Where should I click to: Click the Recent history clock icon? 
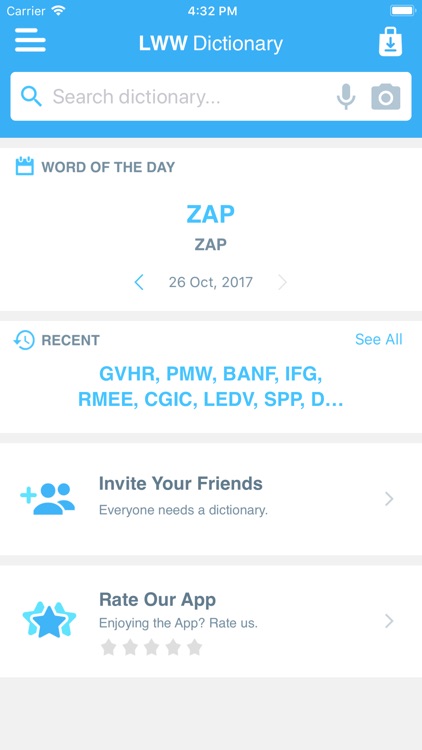[24, 340]
